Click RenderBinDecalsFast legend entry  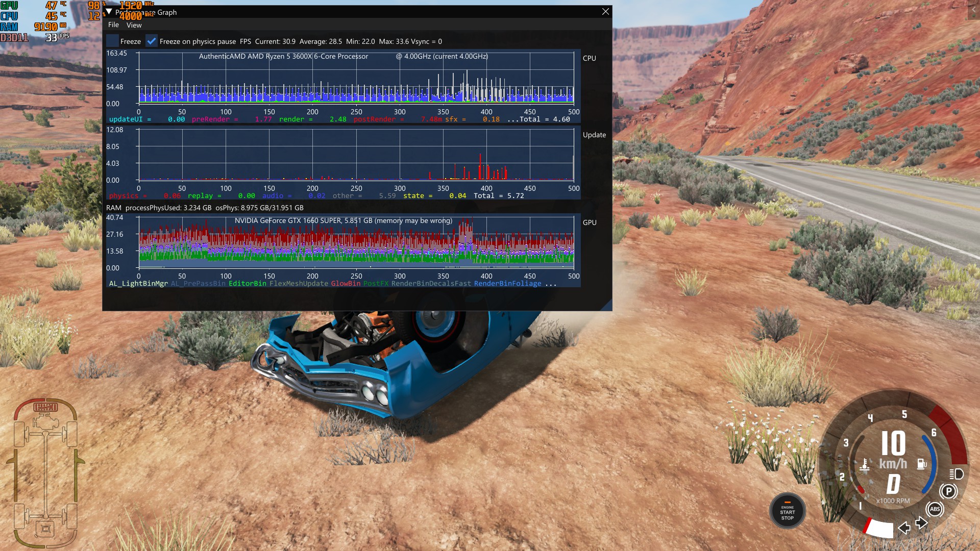click(x=431, y=284)
